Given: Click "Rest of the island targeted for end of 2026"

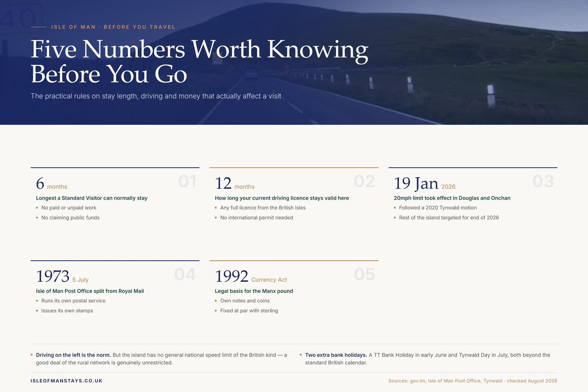Looking at the screenshot, I should point(449,218).
